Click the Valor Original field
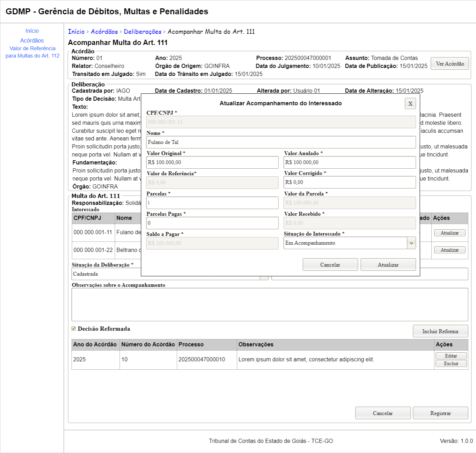 pyautogui.click(x=212, y=162)
